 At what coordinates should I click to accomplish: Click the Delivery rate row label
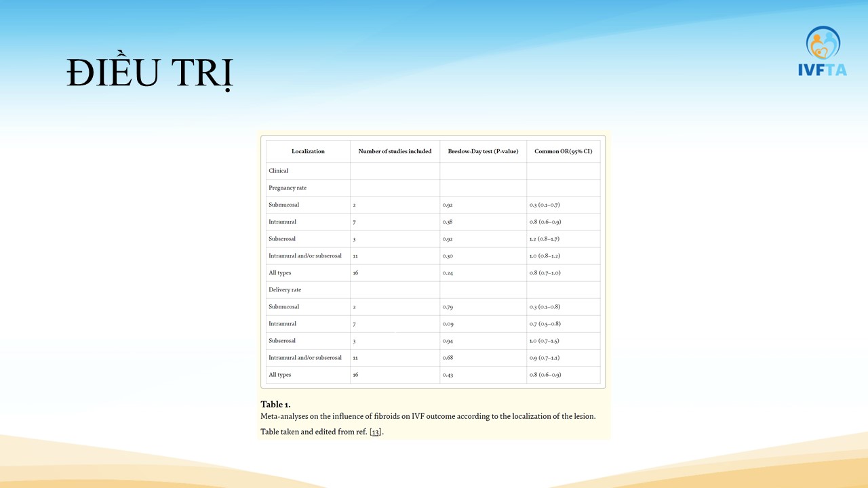pyautogui.click(x=285, y=289)
